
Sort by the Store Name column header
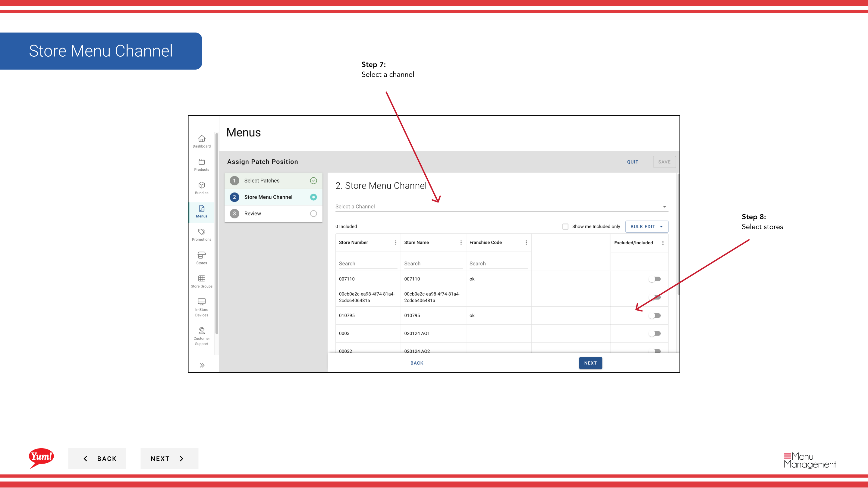point(417,242)
